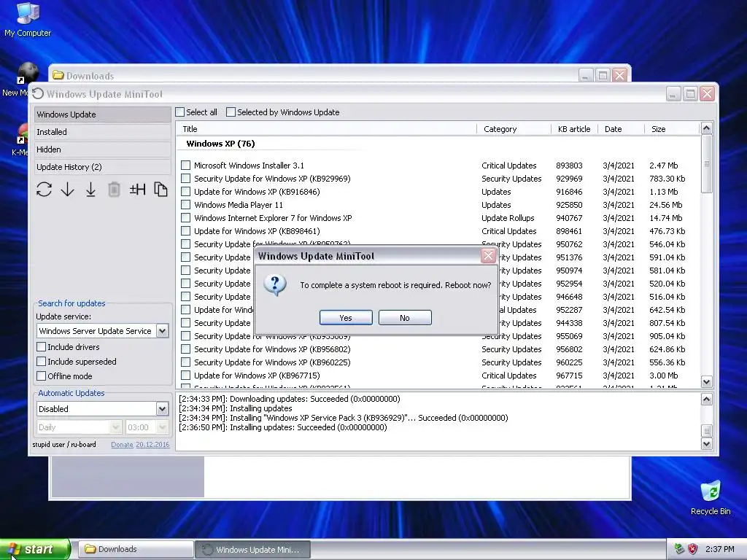Switch to Downloads taskbar button
Viewport: 747px width, 560px height.
(135, 549)
